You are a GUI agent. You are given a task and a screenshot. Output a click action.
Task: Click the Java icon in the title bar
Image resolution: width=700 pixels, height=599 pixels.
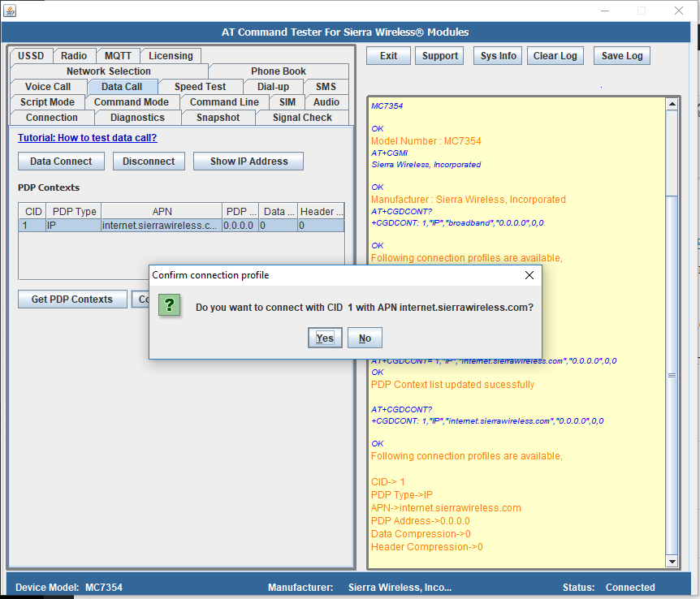pos(10,11)
